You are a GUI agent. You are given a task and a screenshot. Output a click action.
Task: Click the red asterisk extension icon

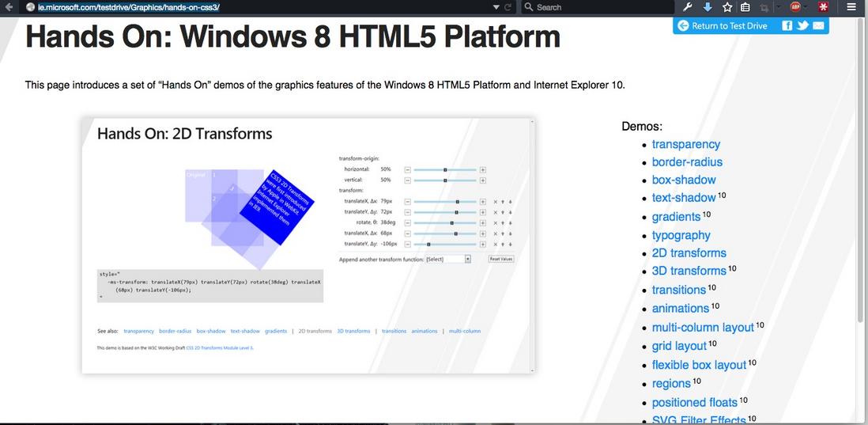[824, 7]
